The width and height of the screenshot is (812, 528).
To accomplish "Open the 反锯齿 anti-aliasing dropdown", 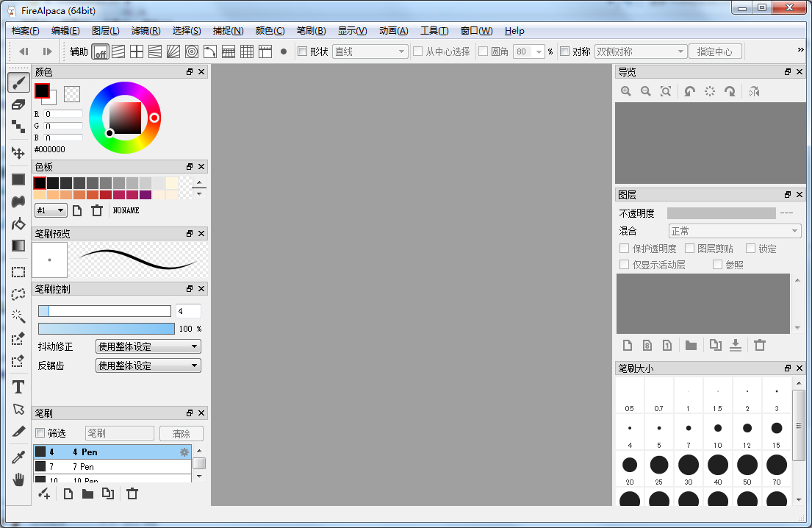I will click(x=148, y=365).
